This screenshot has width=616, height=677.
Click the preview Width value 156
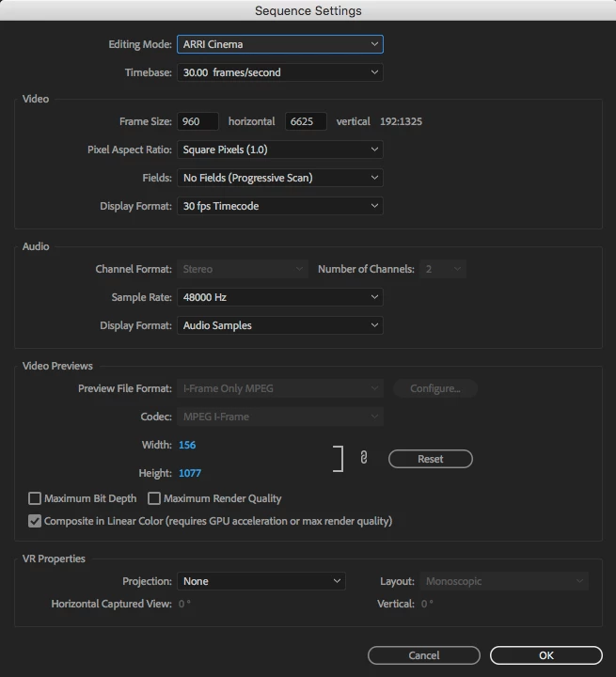pyautogui.click(x=187, y=445)
